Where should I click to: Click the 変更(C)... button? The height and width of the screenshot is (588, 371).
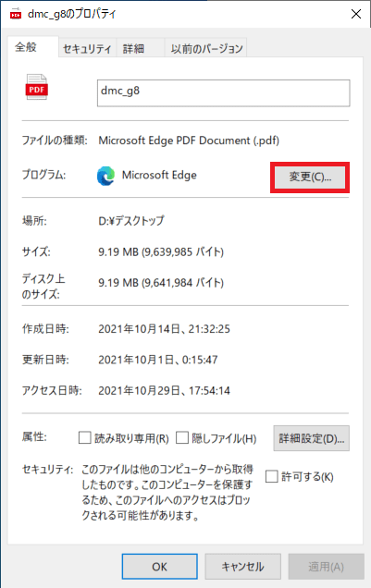click(x=310, y=177)
